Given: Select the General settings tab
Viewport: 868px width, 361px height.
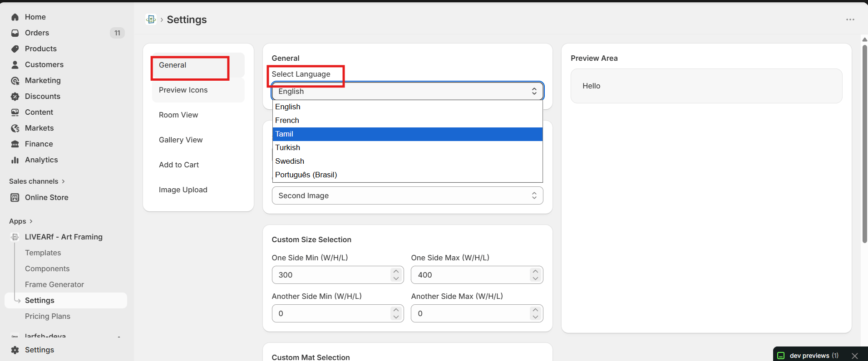Looking at the screenshot, I should (x=198, y=65).
